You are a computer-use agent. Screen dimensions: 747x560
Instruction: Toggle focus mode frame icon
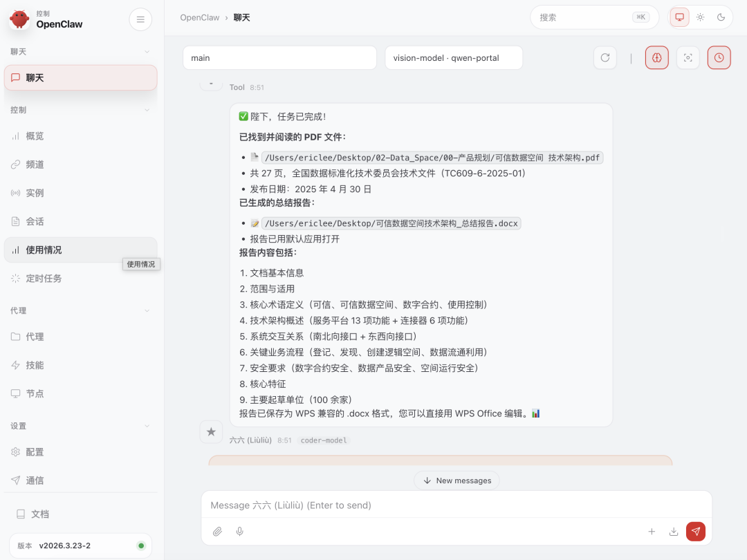688,58
